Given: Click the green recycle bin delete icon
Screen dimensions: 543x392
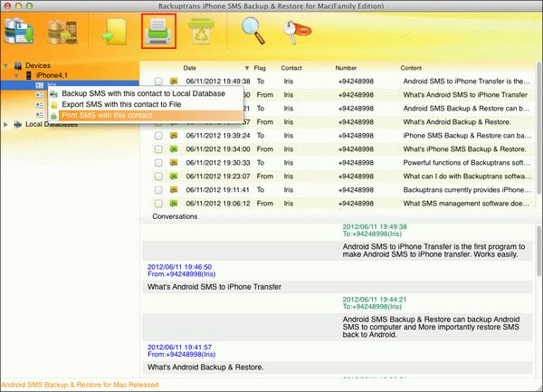Looking at the screenshot, I should pyautogui.click(x=201, y=31).
